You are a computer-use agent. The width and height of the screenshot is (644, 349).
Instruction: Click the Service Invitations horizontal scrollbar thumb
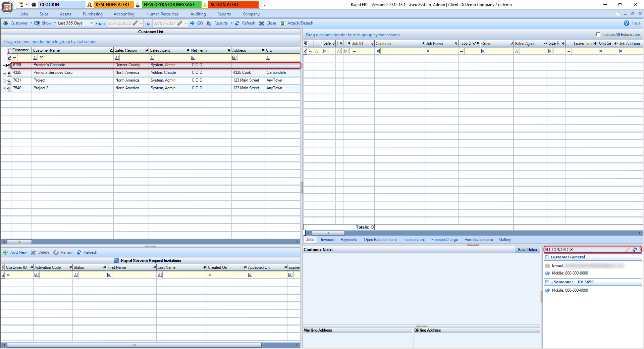tap(134, 345)
